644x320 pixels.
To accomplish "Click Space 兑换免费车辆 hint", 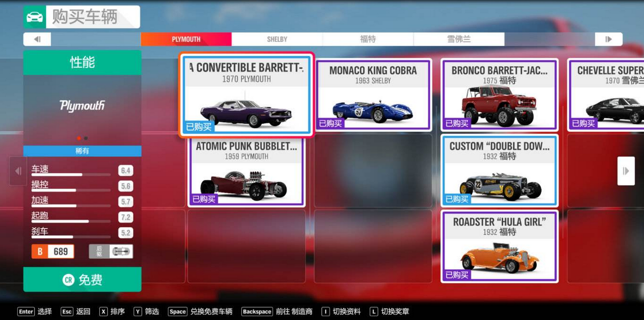I will pos(200,312).
